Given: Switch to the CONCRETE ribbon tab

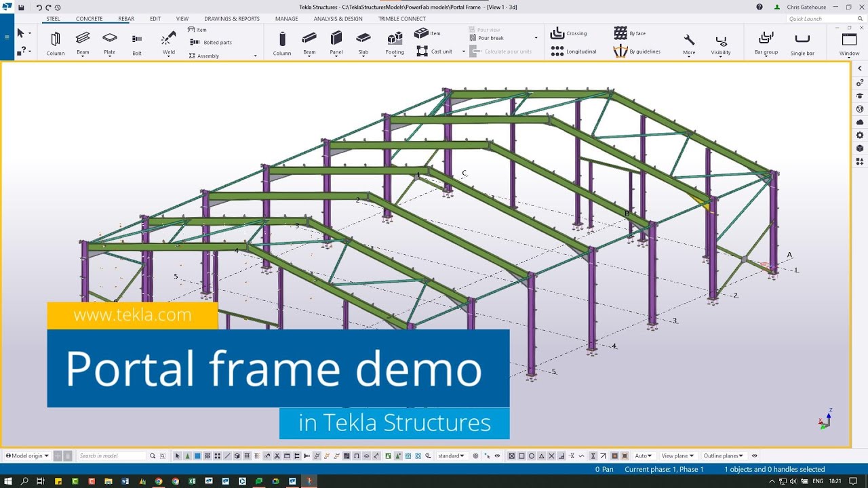Looking at the screenshot, I should click(x=90, y=19).
